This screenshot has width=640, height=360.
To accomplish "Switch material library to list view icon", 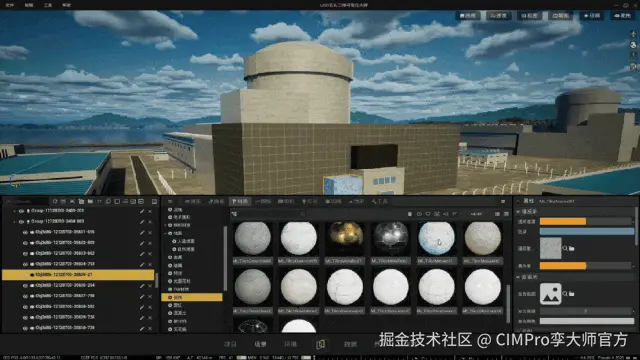I will pos(506,214).
